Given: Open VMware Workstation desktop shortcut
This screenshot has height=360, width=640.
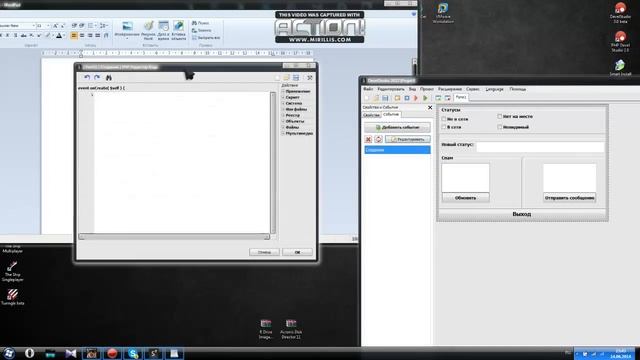Looking at the screenshot, I should pyautogui.click(x=443, y=13).
